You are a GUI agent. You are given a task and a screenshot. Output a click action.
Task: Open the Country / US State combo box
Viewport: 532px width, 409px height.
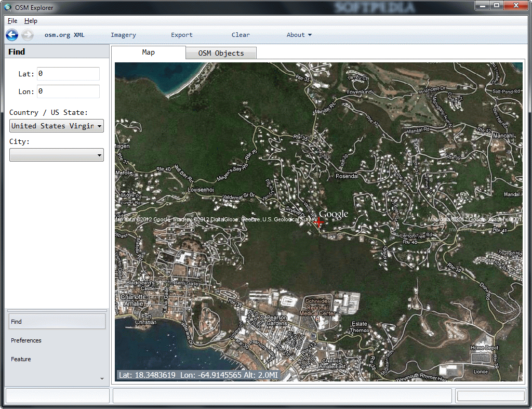(x=56, y=125)
